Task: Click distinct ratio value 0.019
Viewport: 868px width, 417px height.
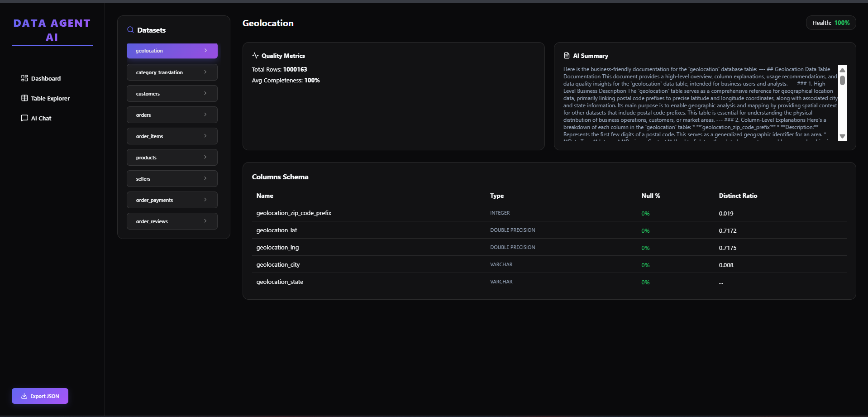Action: (x=726, y=213)
